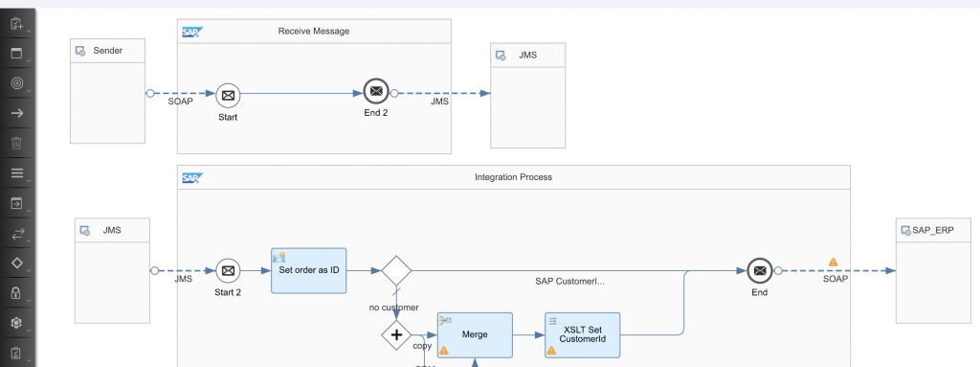Open the Events target-shaped palette icon
The height and width of the screenshot is (367, 980).
pos(17,83)
